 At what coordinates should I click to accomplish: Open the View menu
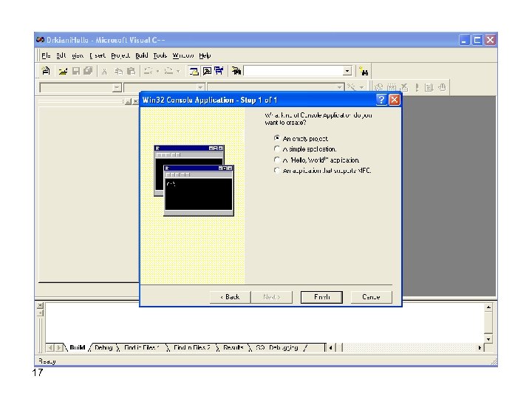tap(78, 55)
